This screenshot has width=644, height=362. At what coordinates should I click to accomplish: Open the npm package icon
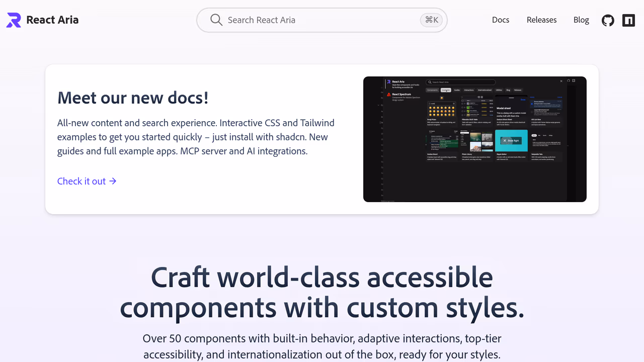pyautogui.click(x=628, y=20)
